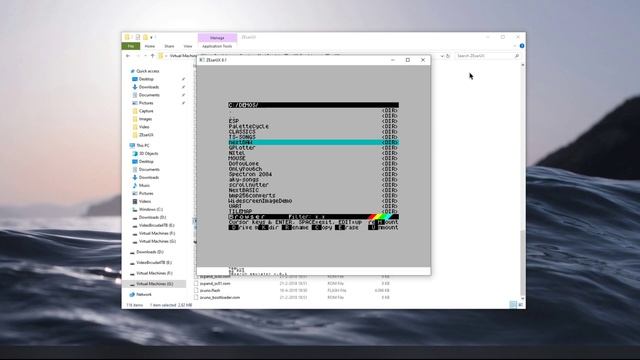Open the Windows (C:) drive
This screenshot has height=360, width=640.
(x=151, y=209)
